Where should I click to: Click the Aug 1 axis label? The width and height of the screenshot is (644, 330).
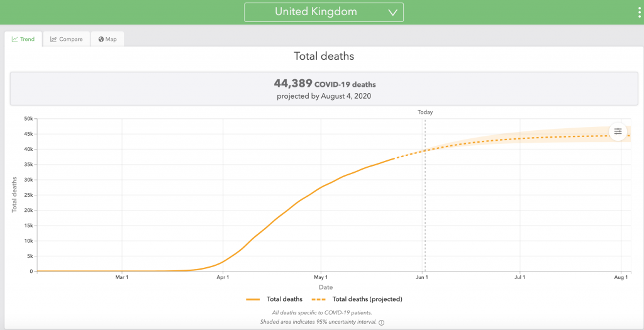pyautogui.click(x=621, y=278)
